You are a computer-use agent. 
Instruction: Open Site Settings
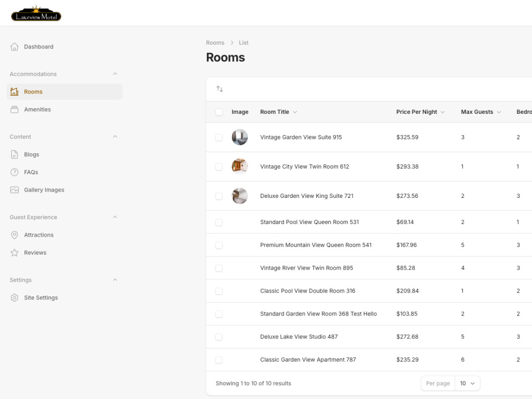coord(64,297)
